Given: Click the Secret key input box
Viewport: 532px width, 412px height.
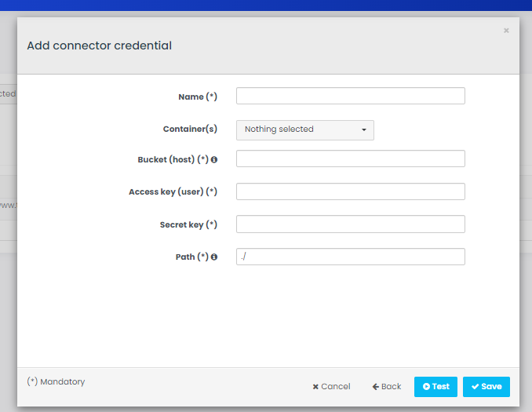Looking at the screenshot, I should click(350, 224).
